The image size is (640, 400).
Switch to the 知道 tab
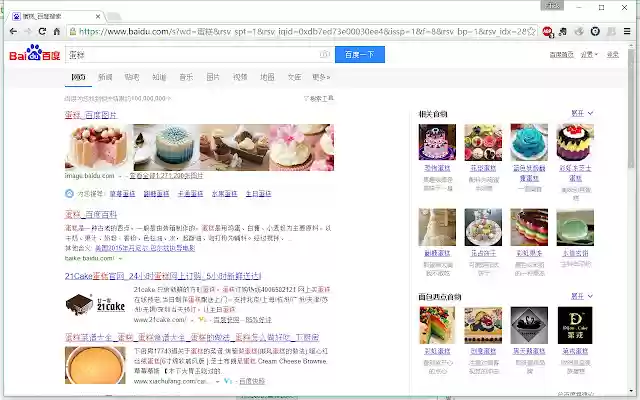[159, 77]
